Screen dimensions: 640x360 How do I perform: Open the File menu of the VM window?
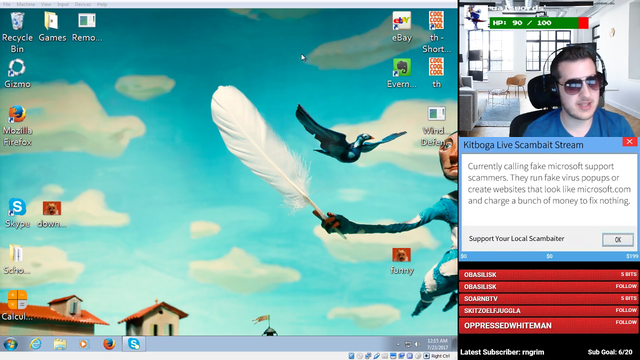pos(7,4)
